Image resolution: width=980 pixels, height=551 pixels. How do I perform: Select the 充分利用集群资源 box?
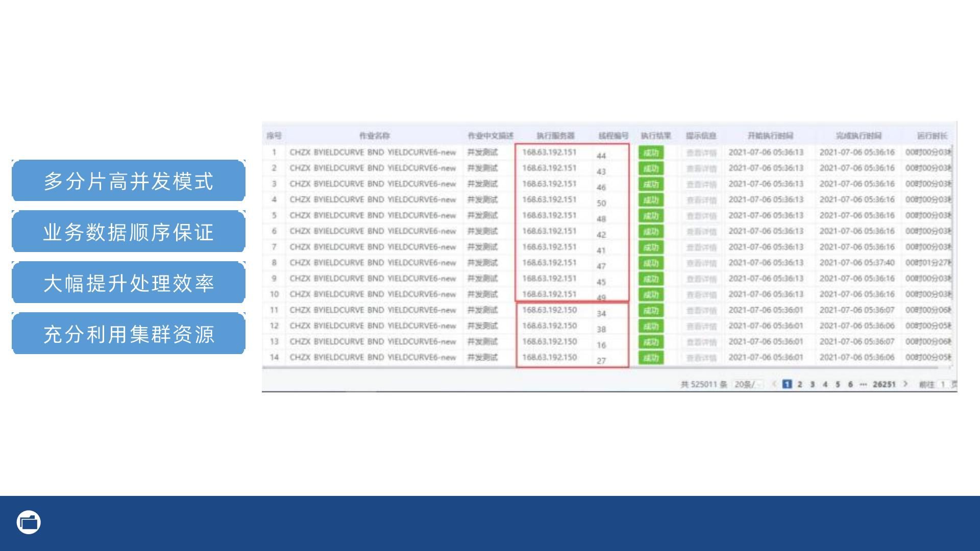pos(129,334)
